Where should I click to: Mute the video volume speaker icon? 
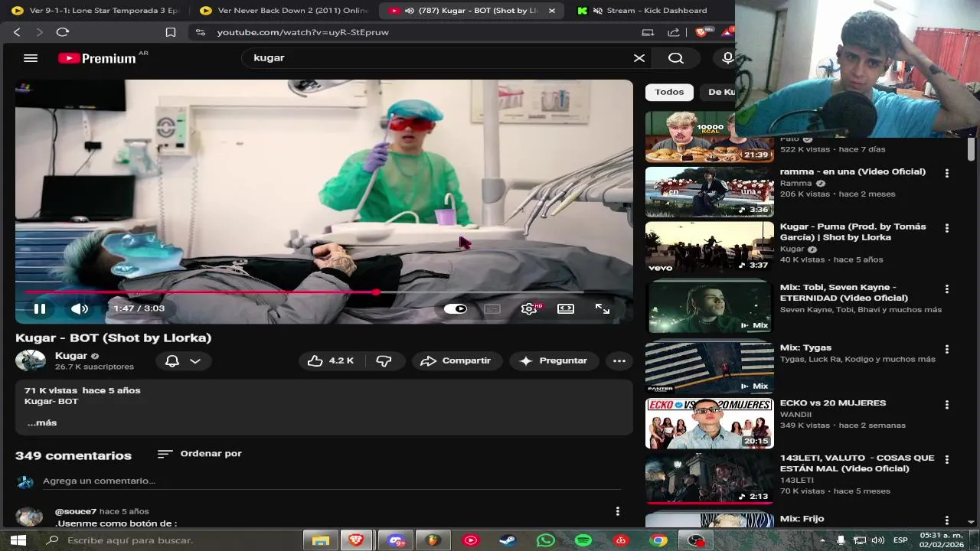point(80,308)
